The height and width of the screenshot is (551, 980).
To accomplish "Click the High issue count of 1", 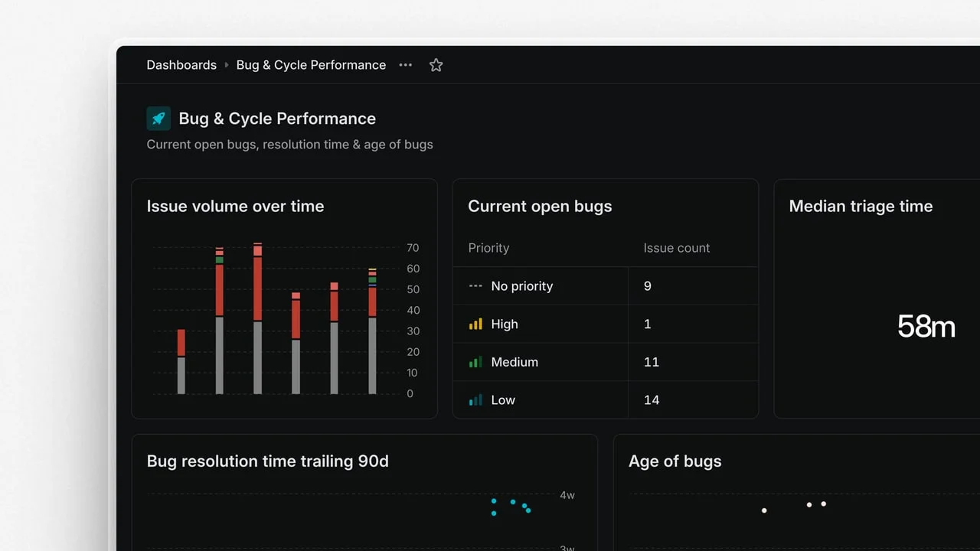I will point(647,324).
